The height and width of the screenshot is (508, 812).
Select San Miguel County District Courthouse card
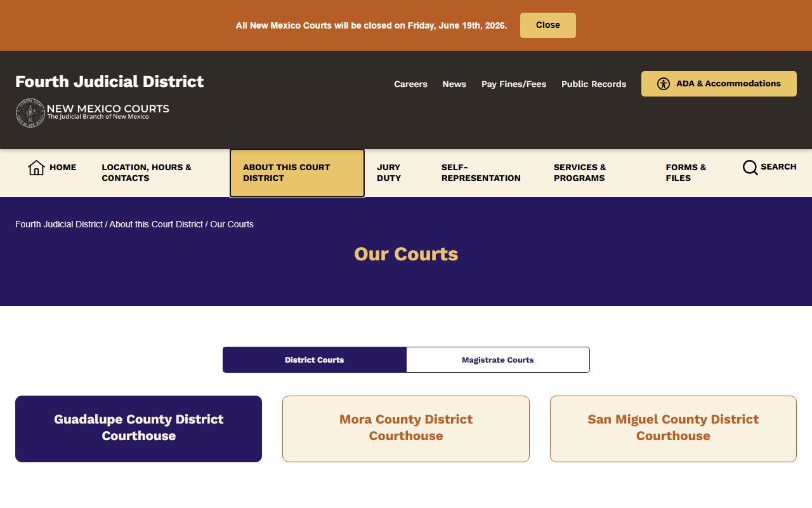pyautogui.click(x=673, y=429)
